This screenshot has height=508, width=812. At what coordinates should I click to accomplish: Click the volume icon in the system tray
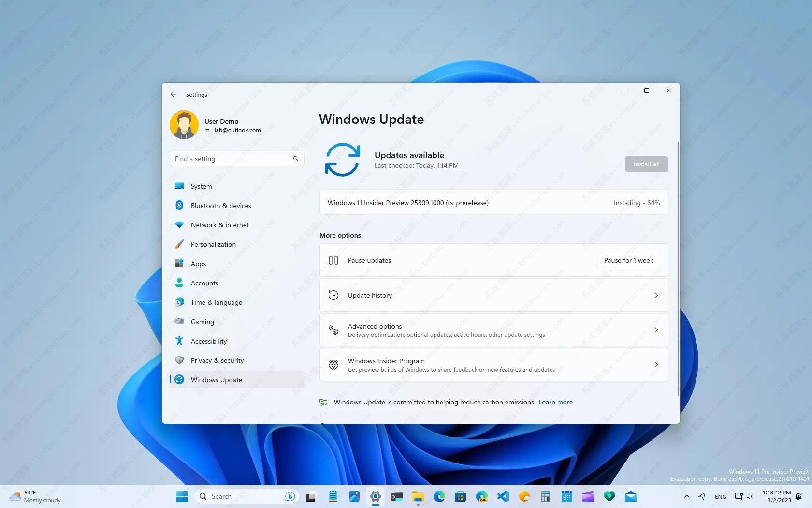[750, 496]
